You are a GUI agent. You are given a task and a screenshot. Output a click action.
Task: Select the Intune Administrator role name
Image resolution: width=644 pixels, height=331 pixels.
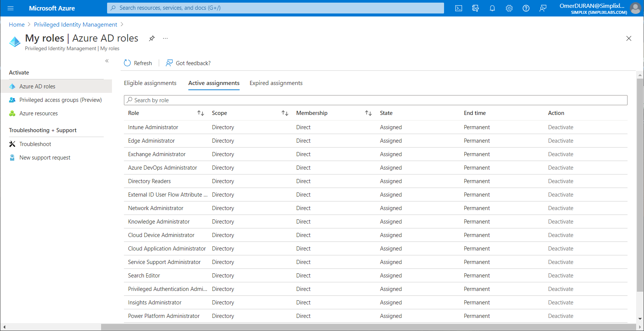coord(153,127)
